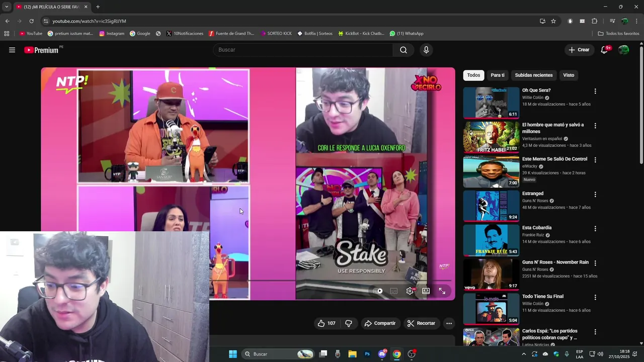Click the search magnifier button in YouTube

click(404, 50)
